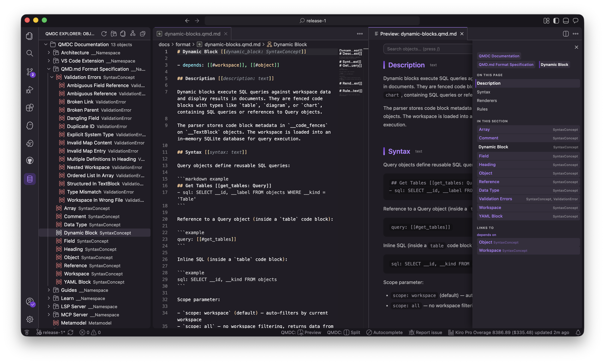Screen dimensions: 605x364
Task: Open Workspace under Links To depends on
Action: click(x=528, y=250)
